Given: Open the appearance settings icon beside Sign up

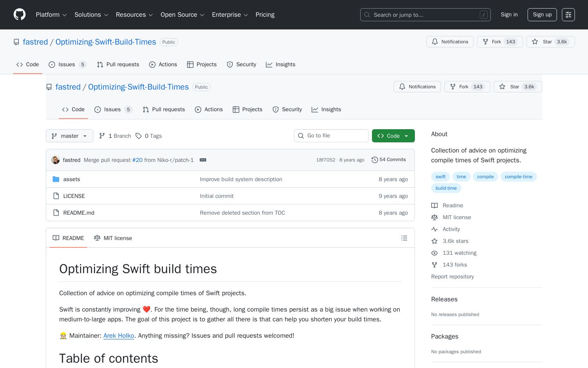Looking at the screenshot, I should (568, 15).
